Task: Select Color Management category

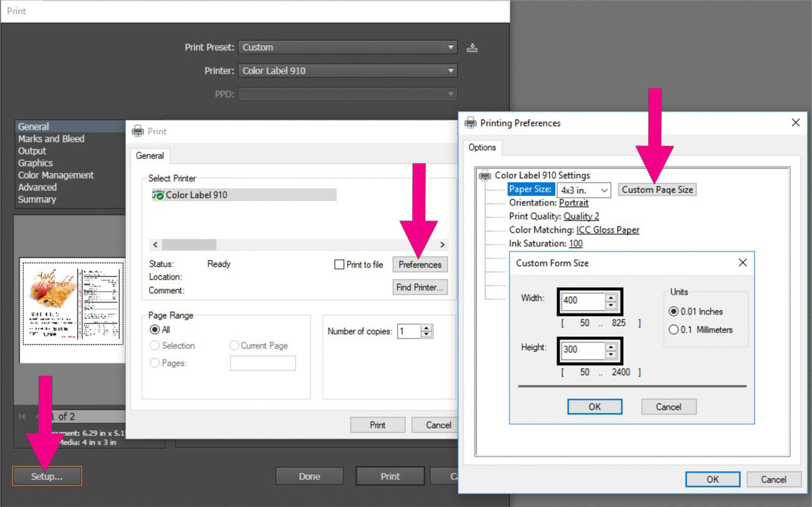Action: pyautogui.click(x=55, y=175)
